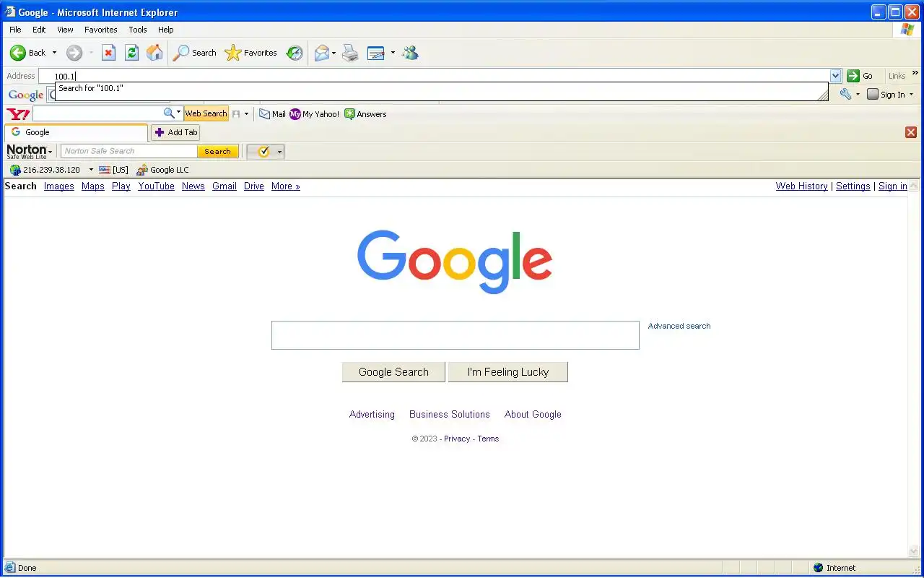Click the Mail envelope toolbar icon
The width and height of the screenshot is (924, 578).
pos(321,53)
